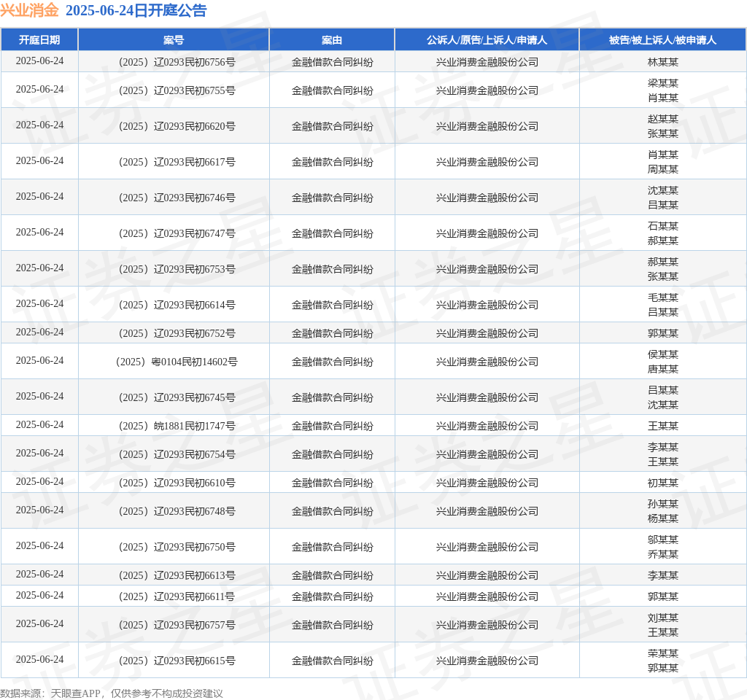This screenshot has height=700, width=747.
Task: Click defendant name 初某某
Action: tap(662, 483)
